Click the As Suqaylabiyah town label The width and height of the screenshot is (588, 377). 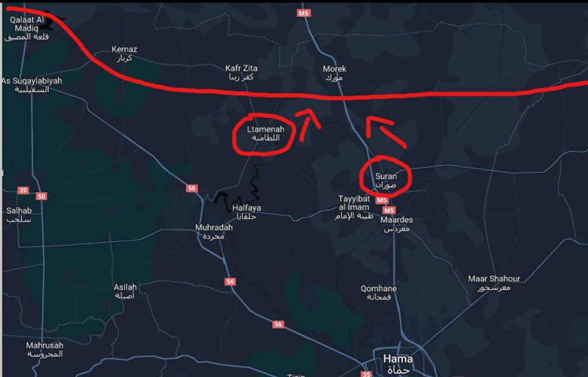point(32,85)
